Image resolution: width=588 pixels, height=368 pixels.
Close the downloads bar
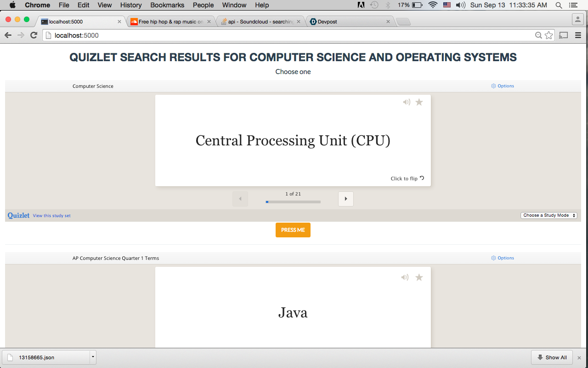(579, 357)
